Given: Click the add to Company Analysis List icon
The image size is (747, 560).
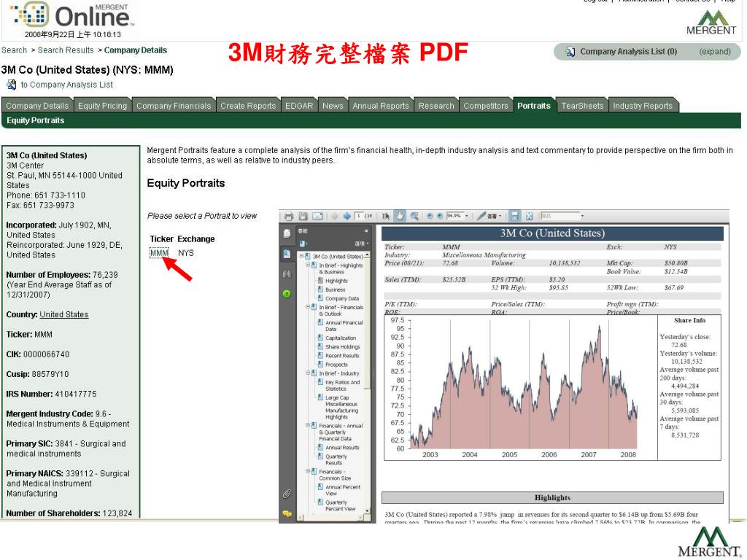Looking at the screenshot, I should click(11, 85).
